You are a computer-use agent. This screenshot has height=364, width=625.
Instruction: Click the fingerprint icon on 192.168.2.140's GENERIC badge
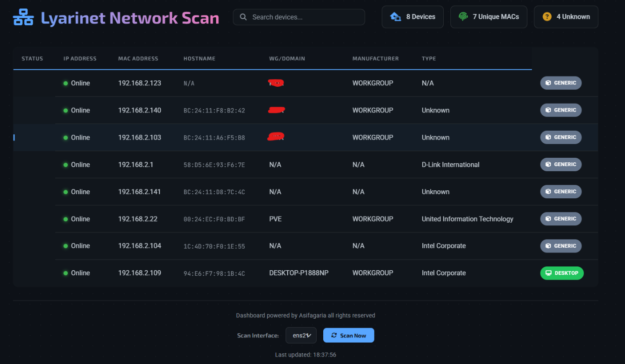click(547, 110)
